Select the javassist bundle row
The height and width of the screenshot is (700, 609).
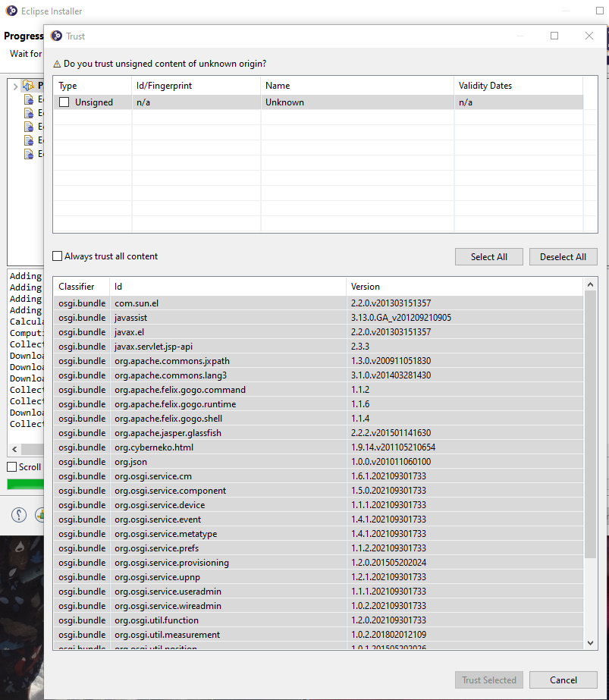coord(319,318)
